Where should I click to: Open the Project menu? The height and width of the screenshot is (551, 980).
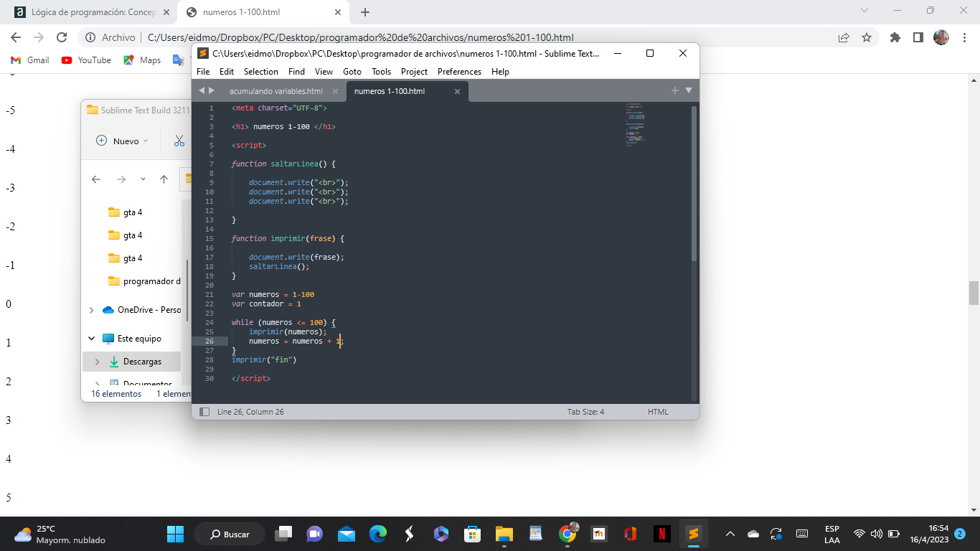(x=414, y=72)
